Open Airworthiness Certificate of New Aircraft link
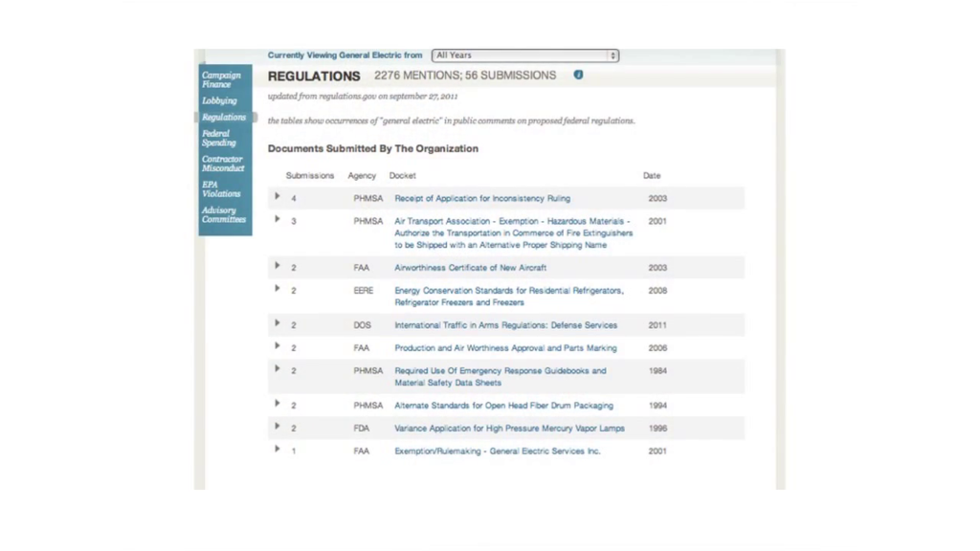This screenshot has width=980, height=551. tap(471, 268)
